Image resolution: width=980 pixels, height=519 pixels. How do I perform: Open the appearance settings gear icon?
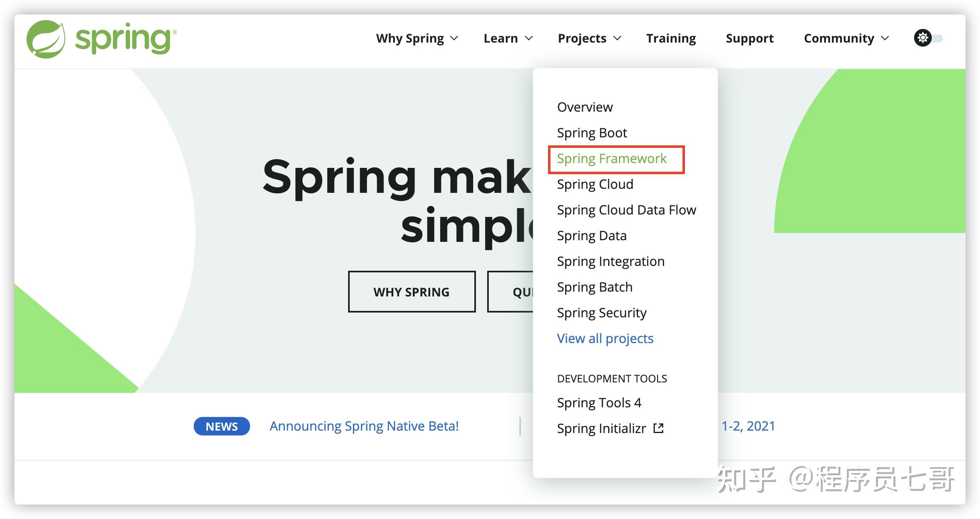click(x=923, y=38)
